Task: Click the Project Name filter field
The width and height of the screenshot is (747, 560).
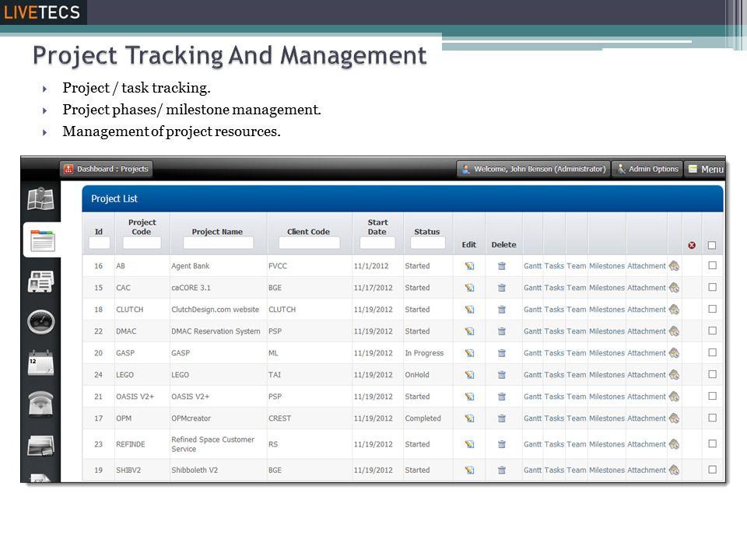Action: 218,243
